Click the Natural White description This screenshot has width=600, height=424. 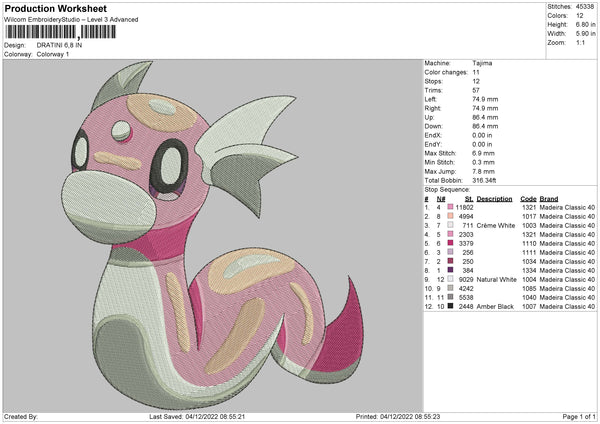click(x=497, y=279)
